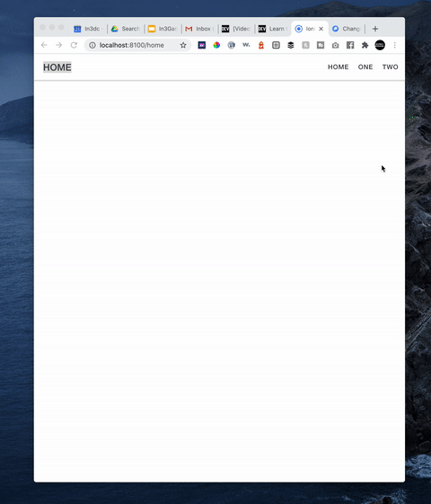Open the In3dc calendar tab
Screen dimensions: 431x504
coord(88,29)
